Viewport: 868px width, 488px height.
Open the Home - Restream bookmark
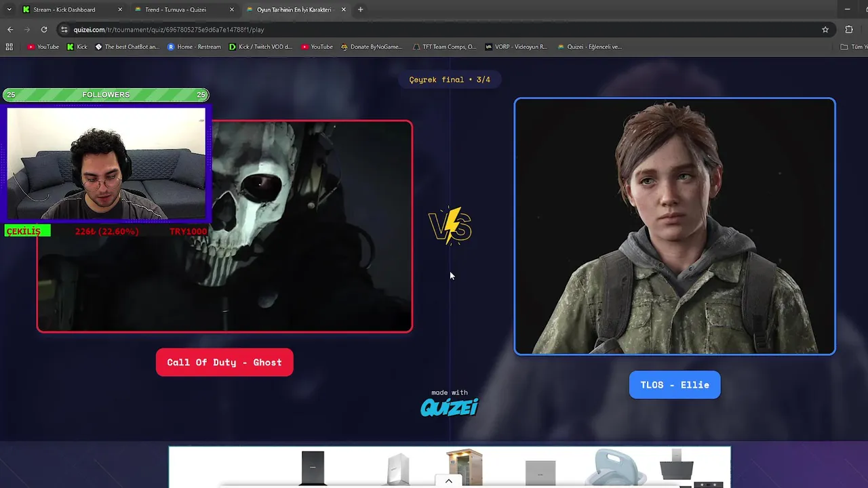194,47
